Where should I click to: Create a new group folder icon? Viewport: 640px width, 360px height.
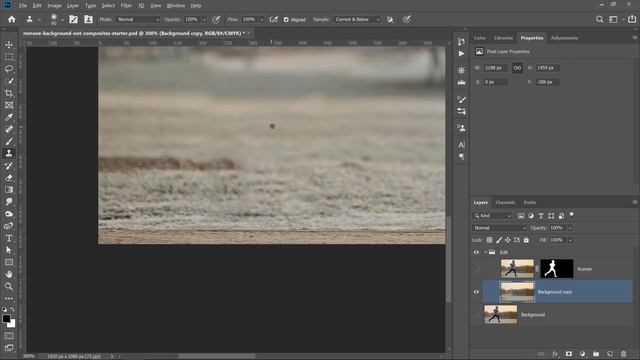point(596,354)
